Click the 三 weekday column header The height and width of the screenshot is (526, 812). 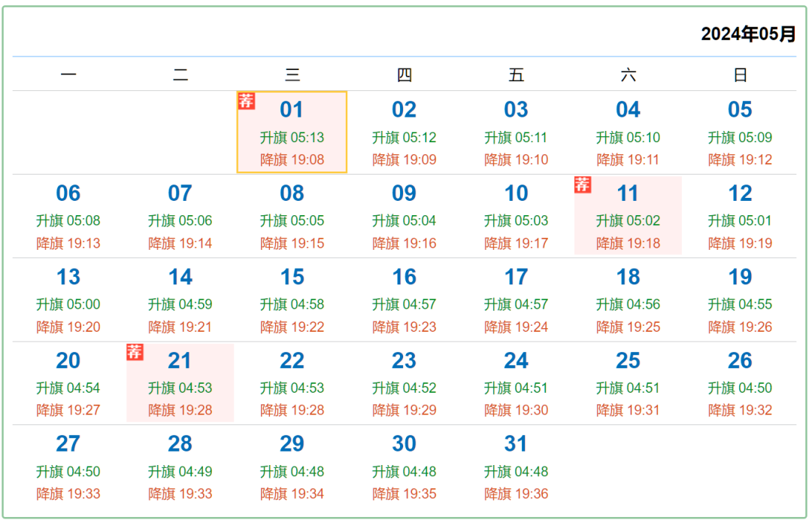[292, 74]
